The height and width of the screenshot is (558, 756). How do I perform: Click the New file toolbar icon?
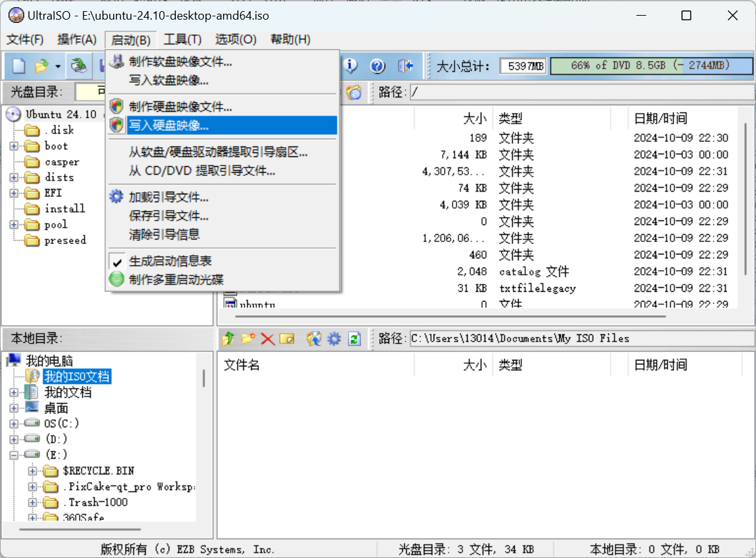click(19, 65)
